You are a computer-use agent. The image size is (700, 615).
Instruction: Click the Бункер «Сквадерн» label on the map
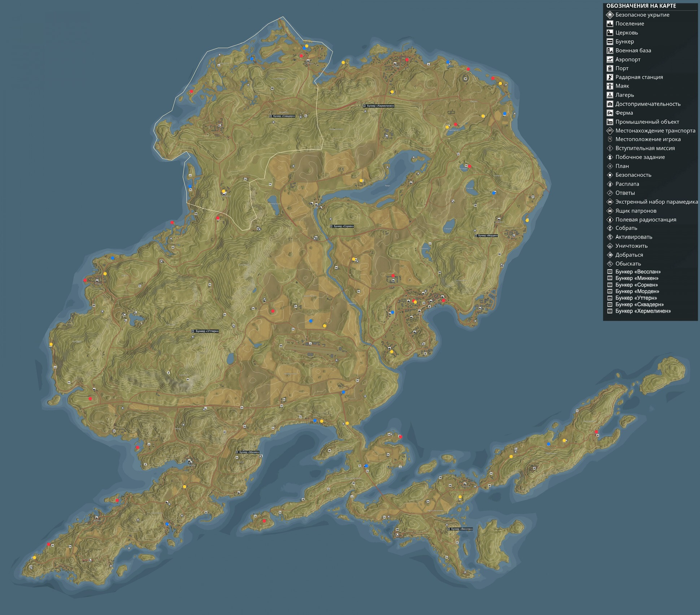282,116
